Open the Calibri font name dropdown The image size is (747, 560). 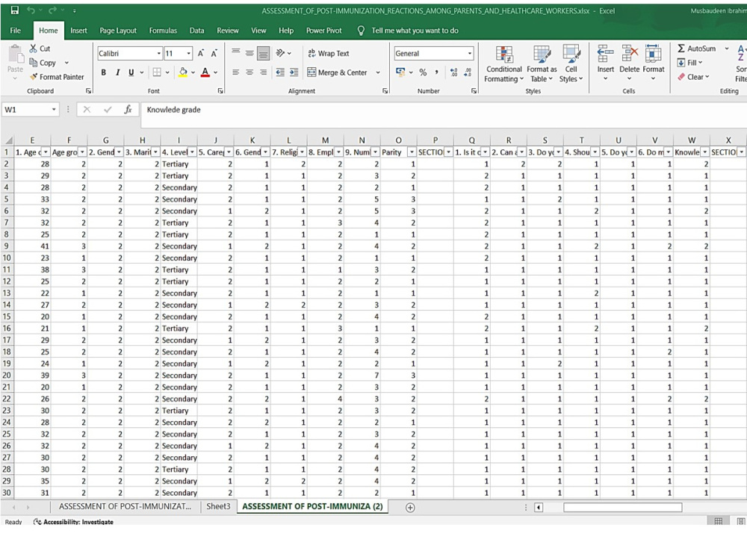pyautogui.click(x=158, y=53)
